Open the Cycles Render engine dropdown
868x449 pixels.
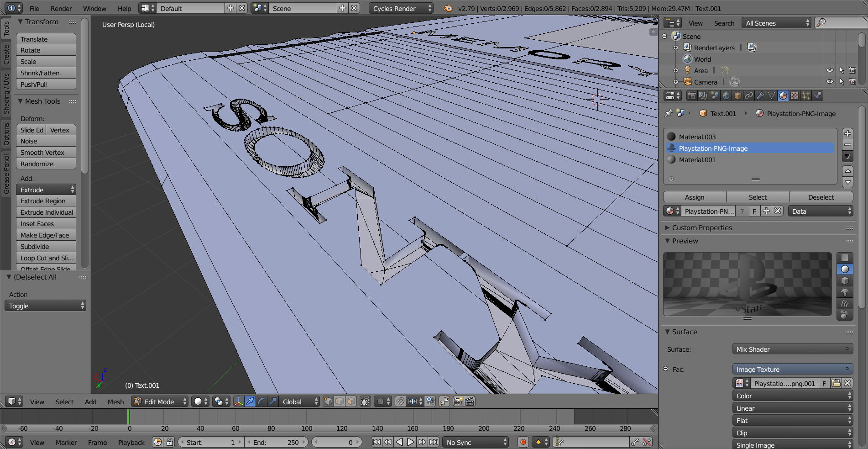pos(401,8)
